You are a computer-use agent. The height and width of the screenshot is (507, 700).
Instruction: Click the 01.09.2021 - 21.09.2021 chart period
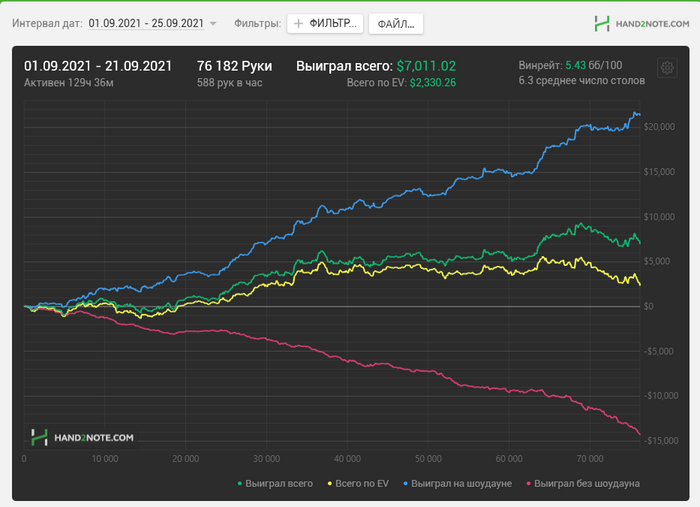coord(98,66)
